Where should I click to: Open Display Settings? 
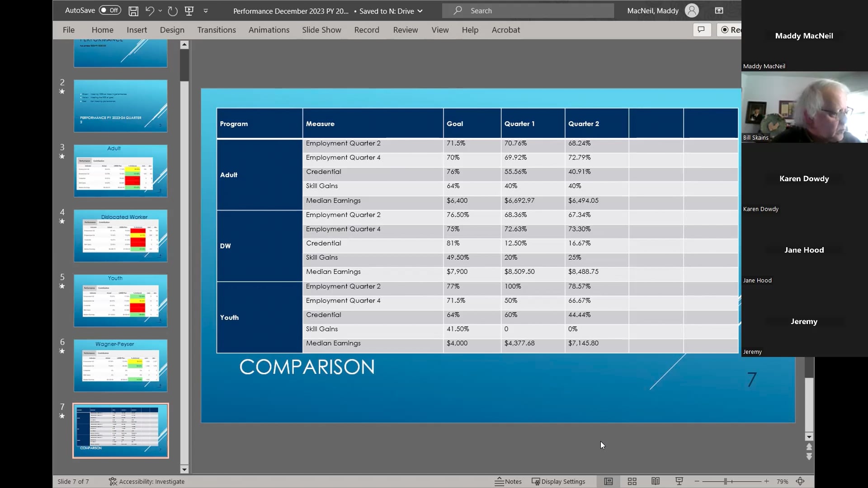pyautogui.click(x=558, y=482)
